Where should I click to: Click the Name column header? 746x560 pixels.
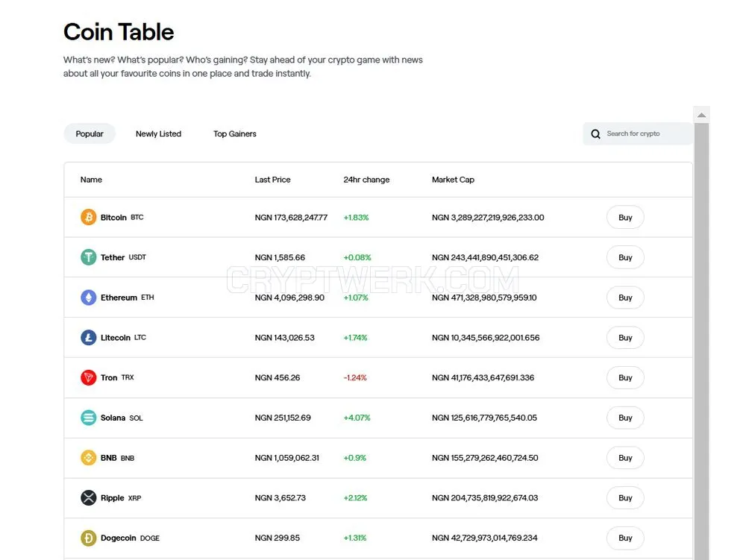click(x=91, y=180)
